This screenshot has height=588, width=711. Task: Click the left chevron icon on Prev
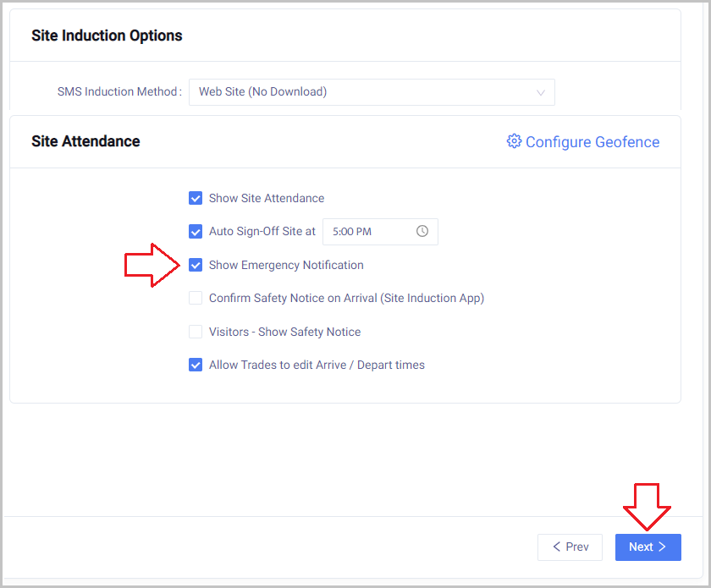click(x=556, y=547)
